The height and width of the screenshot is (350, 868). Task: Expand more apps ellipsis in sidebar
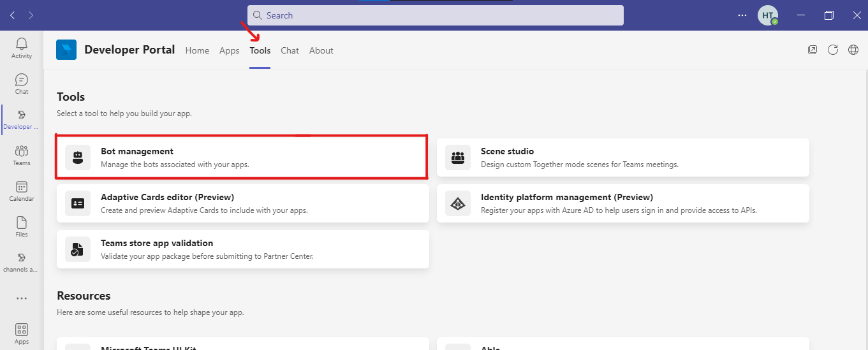coord(22,298)
